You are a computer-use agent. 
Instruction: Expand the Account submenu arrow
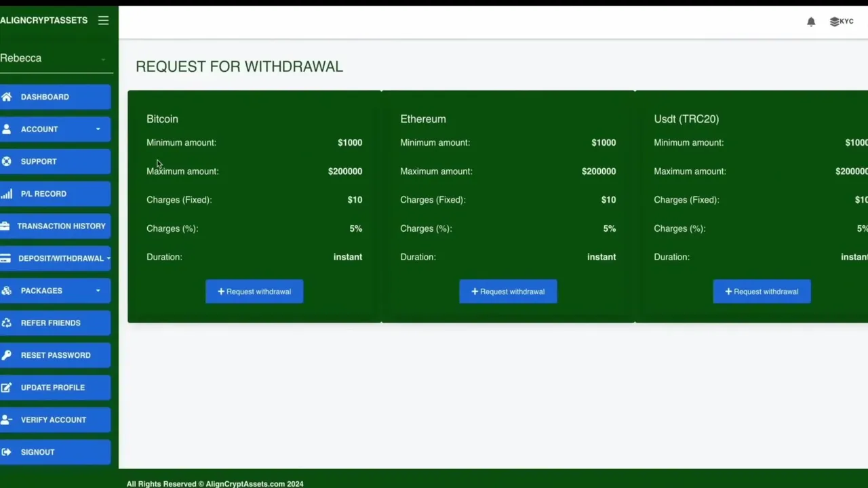(98, 129)
